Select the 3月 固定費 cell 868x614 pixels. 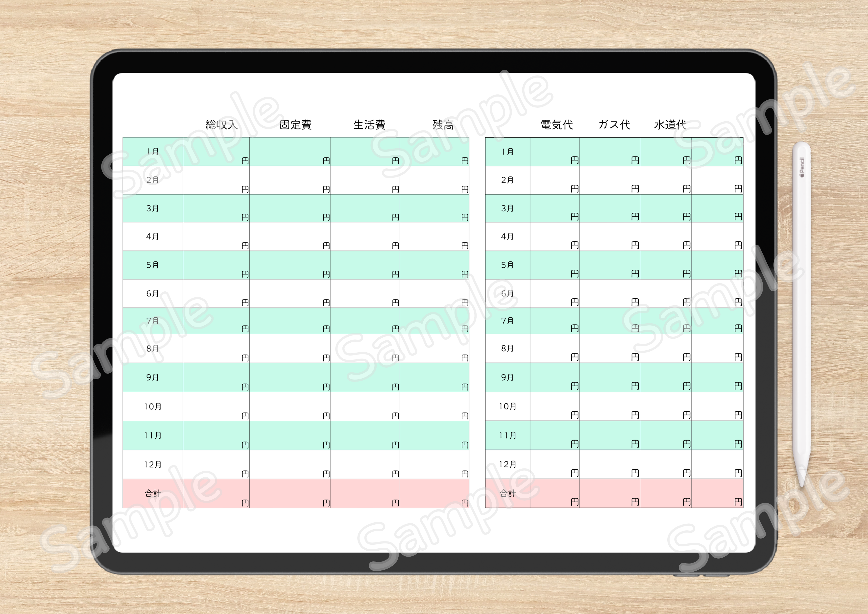click(289, 208)
